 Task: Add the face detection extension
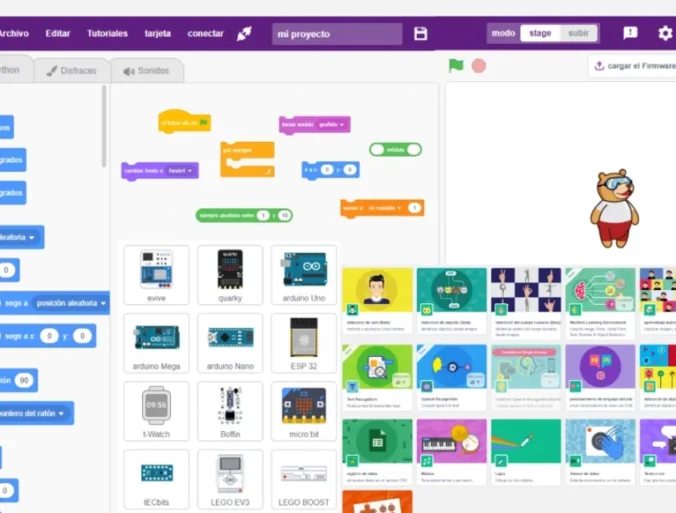click(377, 300)
